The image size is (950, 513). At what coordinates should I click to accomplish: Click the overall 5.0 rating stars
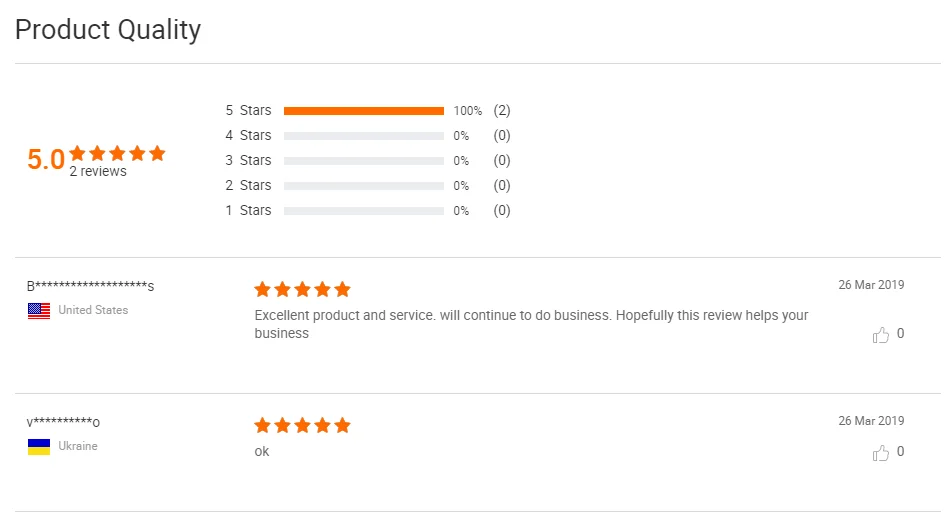tap(117, 153)
